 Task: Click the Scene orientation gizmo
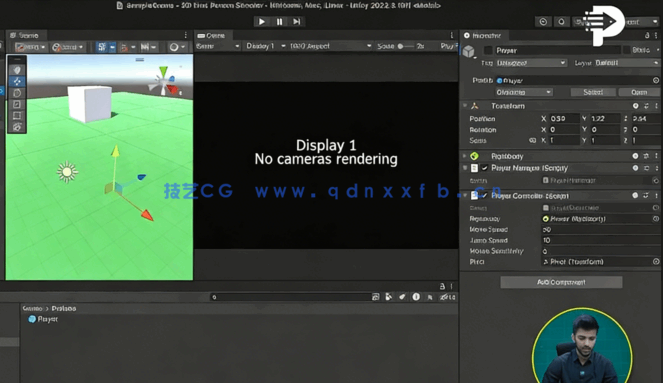tap(165, 81)
